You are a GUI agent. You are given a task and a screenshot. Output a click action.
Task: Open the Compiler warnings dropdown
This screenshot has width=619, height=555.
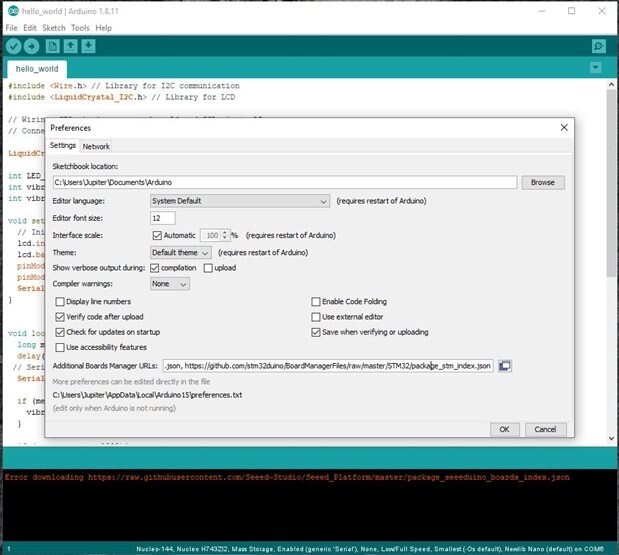(170, 284)
